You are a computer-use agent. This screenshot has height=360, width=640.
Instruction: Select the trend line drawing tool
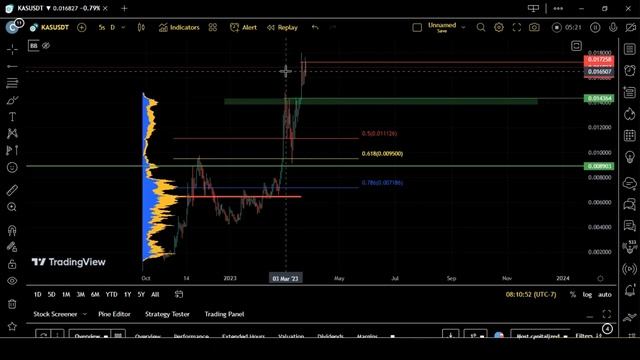point(12,66)
